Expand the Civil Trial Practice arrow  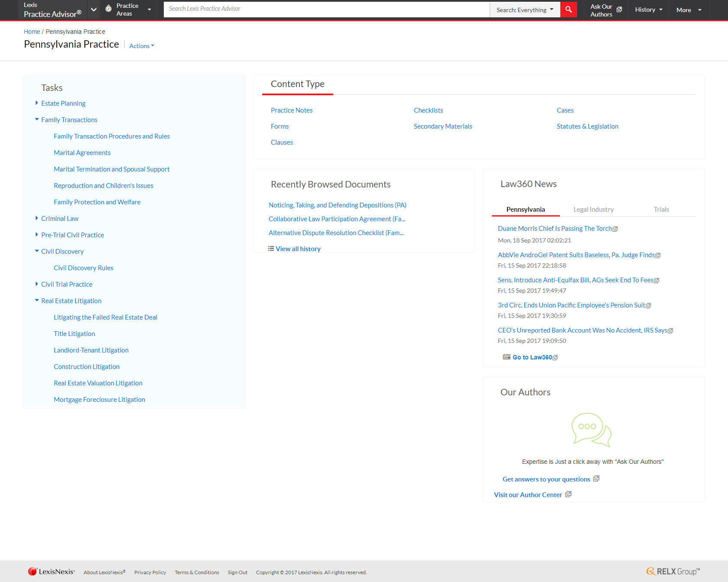36,284
